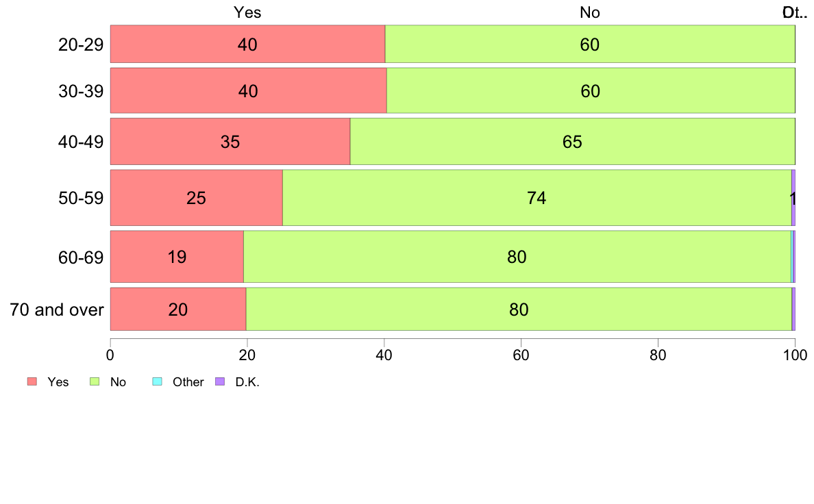
Task: Click the 65 No bar for 40-49
Action: tap(573, 142)
